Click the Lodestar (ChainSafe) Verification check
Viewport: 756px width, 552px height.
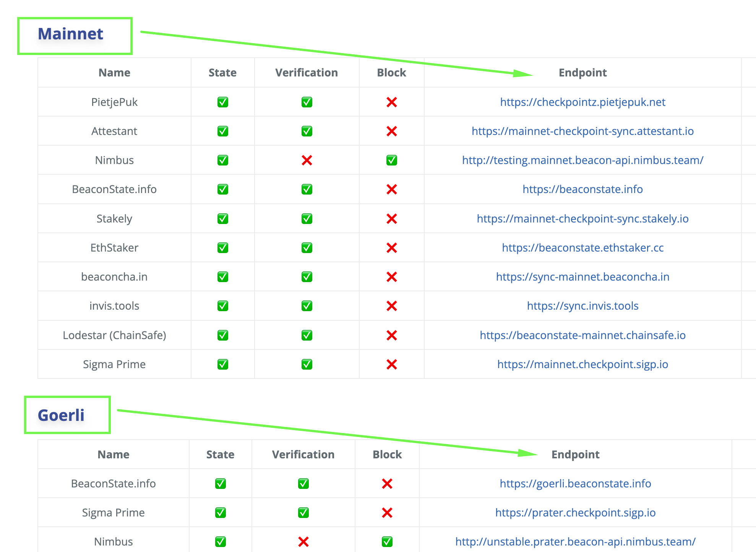(x=307, y=335)
